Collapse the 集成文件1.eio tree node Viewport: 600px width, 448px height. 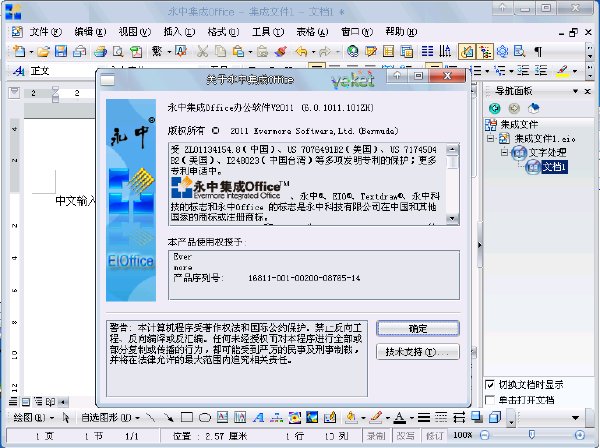pyautogui.click(x=490, y=138)
